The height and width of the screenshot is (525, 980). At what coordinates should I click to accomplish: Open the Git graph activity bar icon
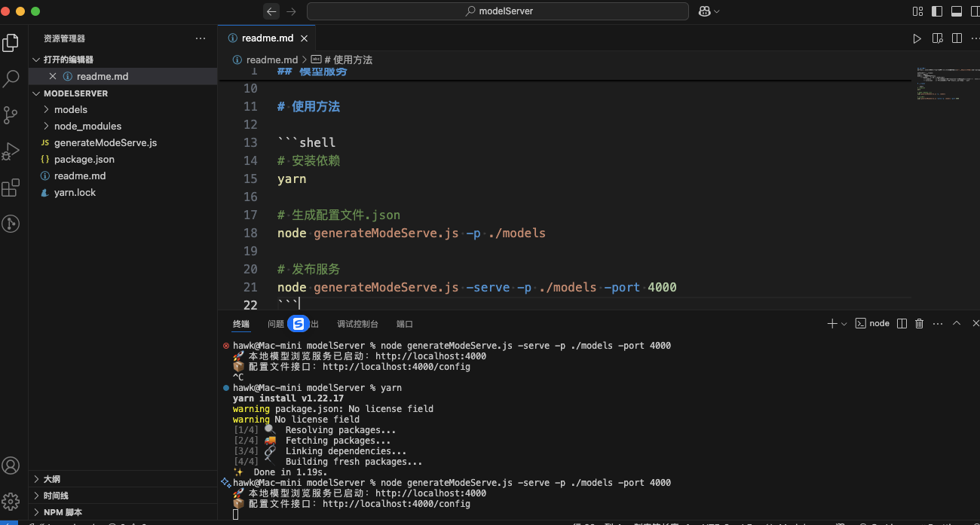(11, 223)
